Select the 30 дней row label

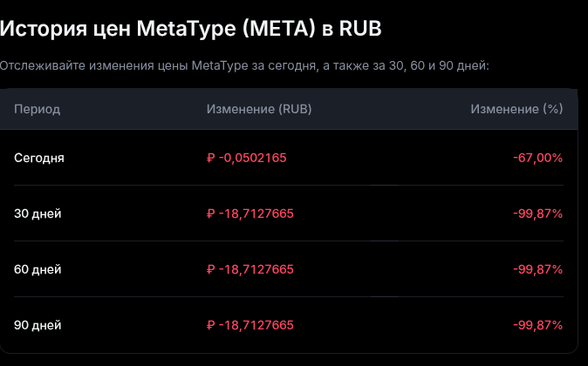click(38, 213)
